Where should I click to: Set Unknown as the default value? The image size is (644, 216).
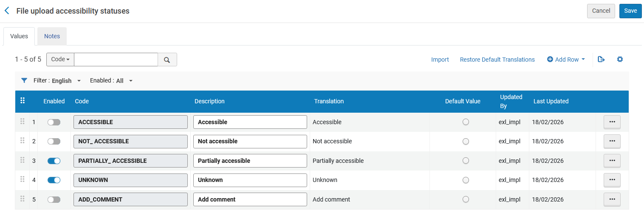point(466,180)
